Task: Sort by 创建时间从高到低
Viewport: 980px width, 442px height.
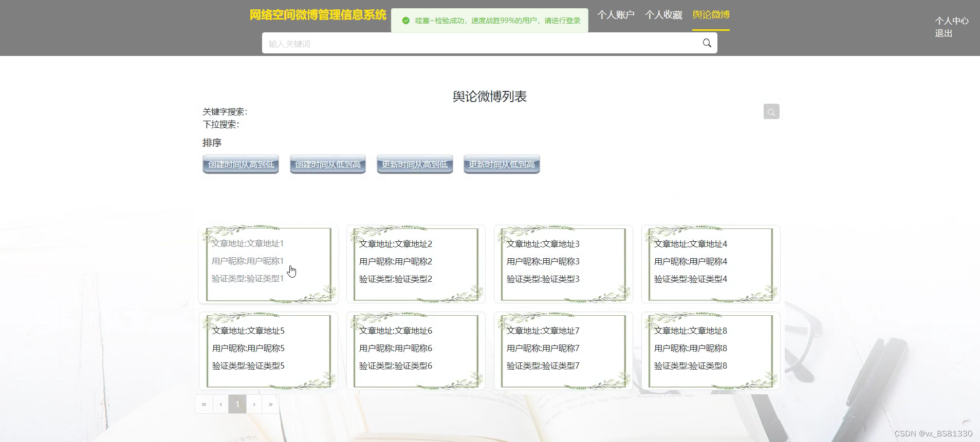Action: (x=241, y=164)
